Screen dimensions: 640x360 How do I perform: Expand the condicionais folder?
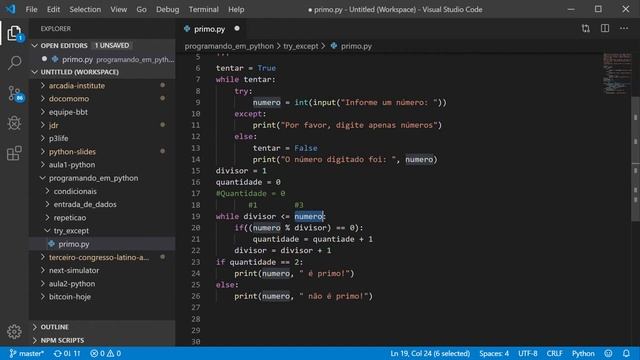(x=102, y=191)
